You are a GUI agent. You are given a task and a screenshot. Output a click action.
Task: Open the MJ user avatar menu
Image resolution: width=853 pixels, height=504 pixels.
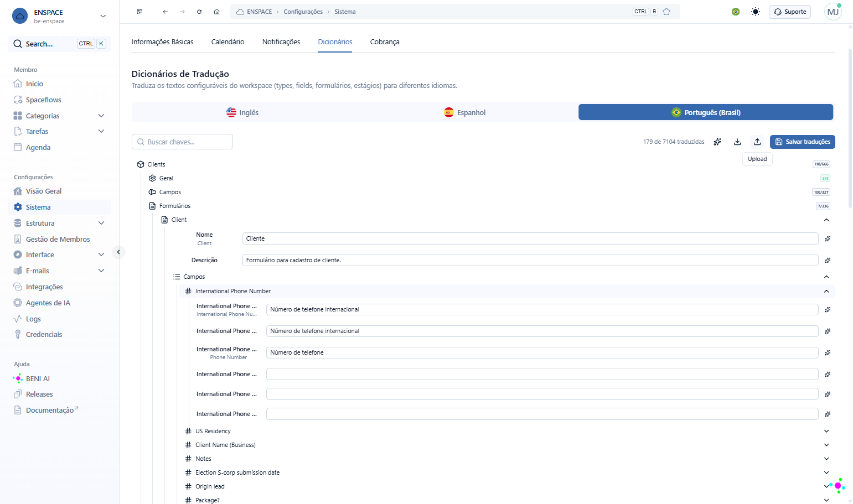tap(833, 12)
